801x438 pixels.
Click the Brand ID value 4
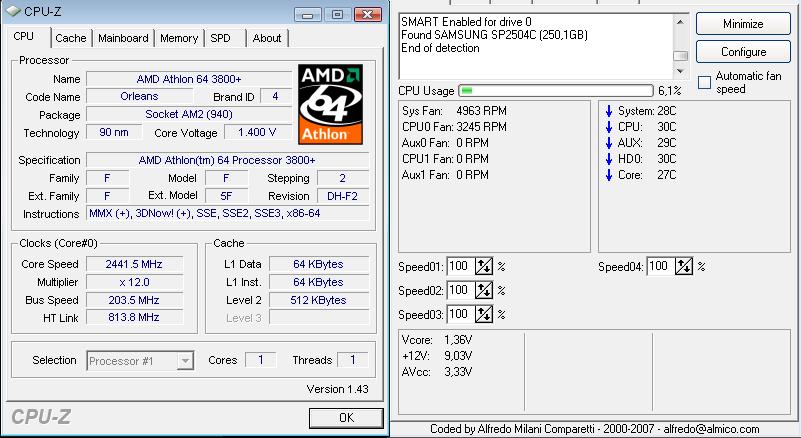click(x=275, y=96)
